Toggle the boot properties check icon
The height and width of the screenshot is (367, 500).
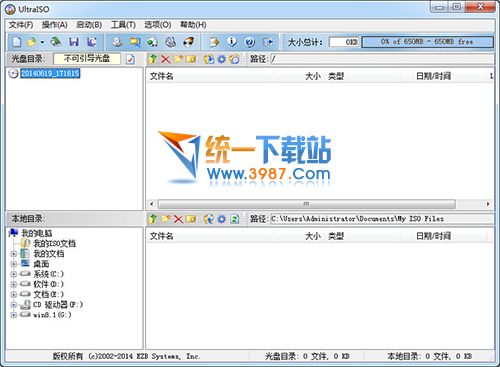tap(130, 59)
